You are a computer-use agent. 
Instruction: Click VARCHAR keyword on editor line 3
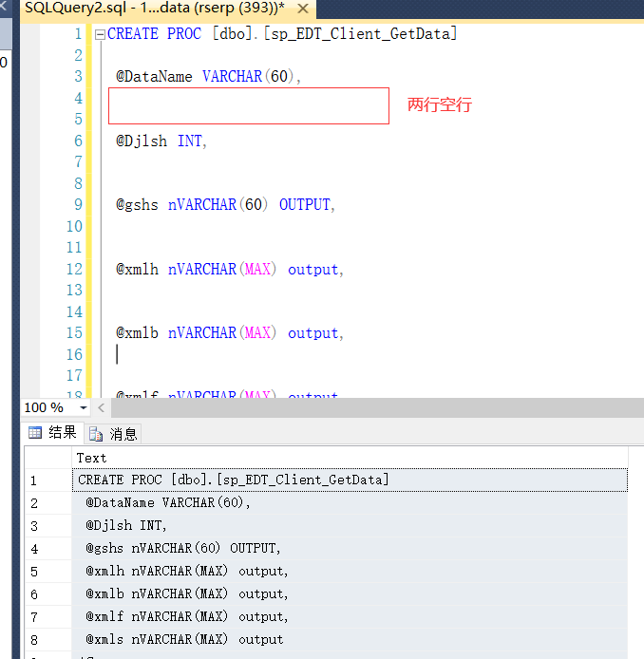[x=232, y=77]
